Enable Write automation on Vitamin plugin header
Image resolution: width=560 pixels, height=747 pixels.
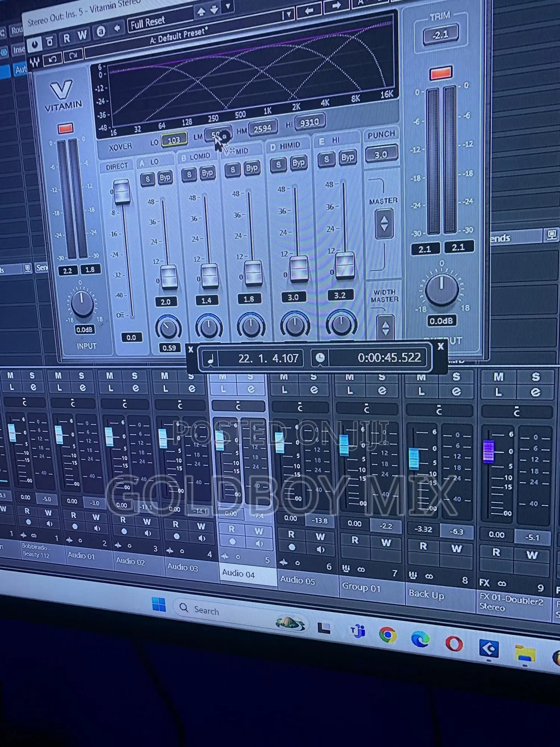[82, 35]
